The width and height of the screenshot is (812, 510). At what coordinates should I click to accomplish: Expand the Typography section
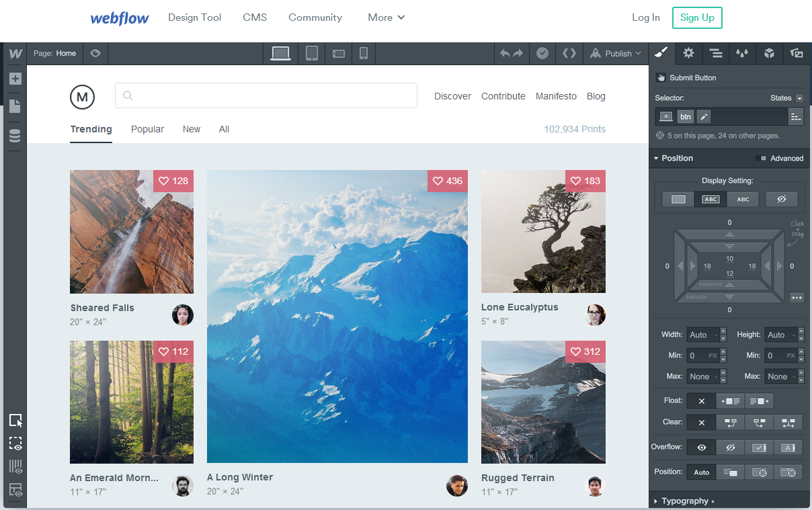tap(684, 501)
